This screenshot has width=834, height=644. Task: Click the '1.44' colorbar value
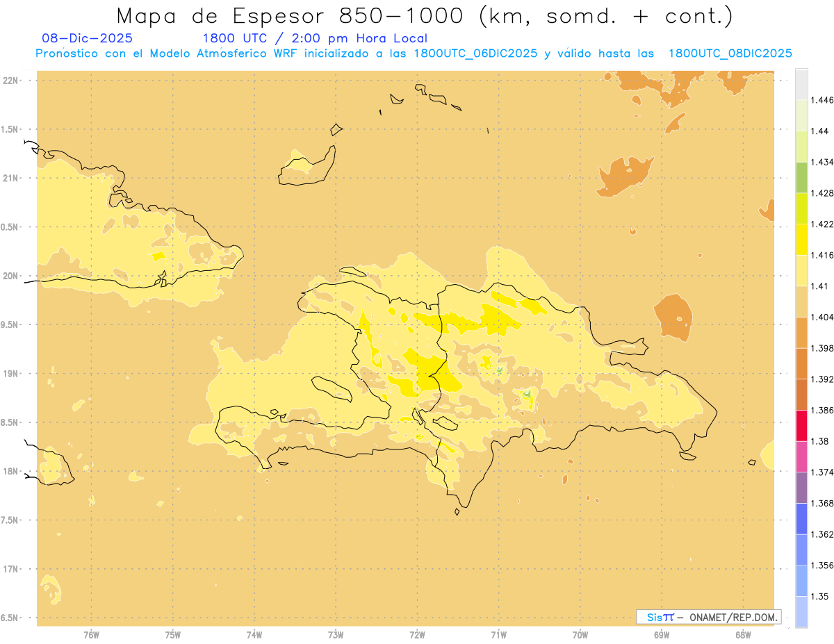pyautogui.click(x=821, y=131)
